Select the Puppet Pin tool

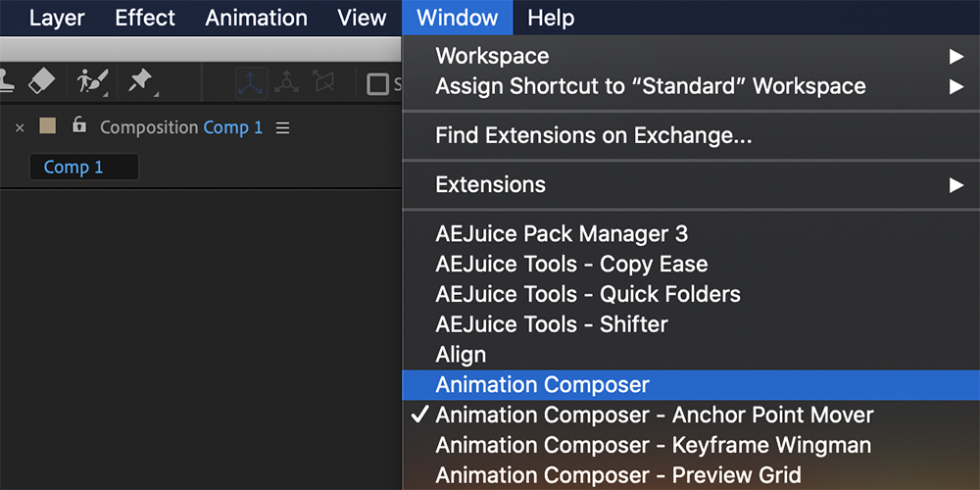141,82
